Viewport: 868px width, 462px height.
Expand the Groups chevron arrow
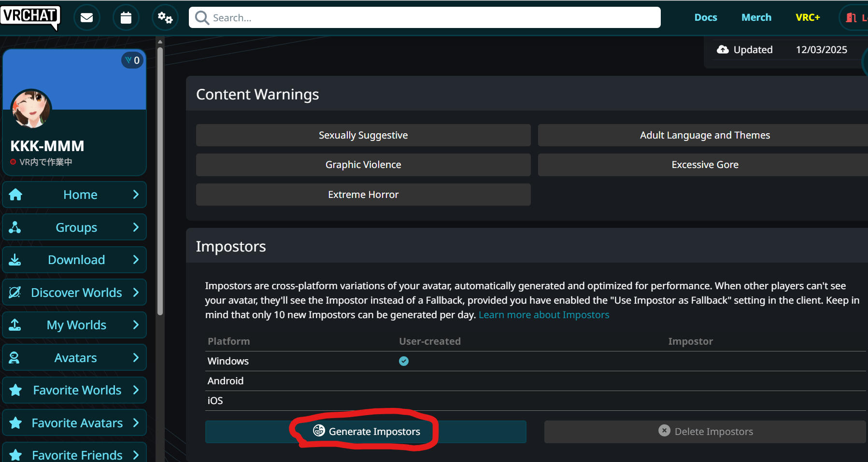[136, 227]
